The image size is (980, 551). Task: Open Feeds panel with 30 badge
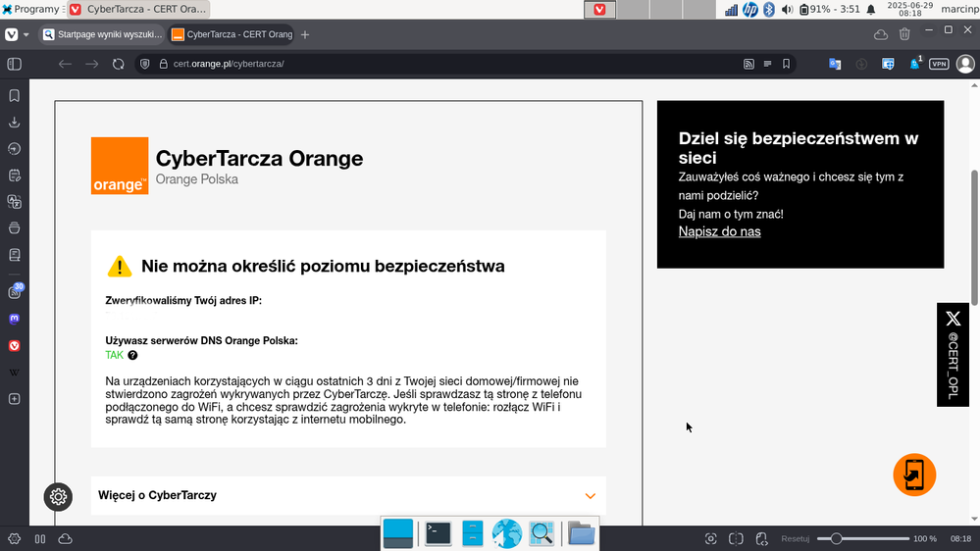(x=15, y=291)
